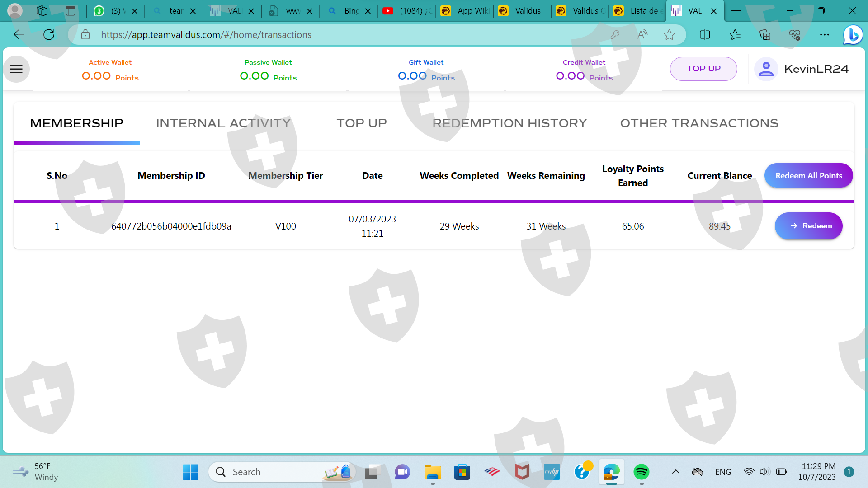Click the browser refresh icon

(49, 35)
